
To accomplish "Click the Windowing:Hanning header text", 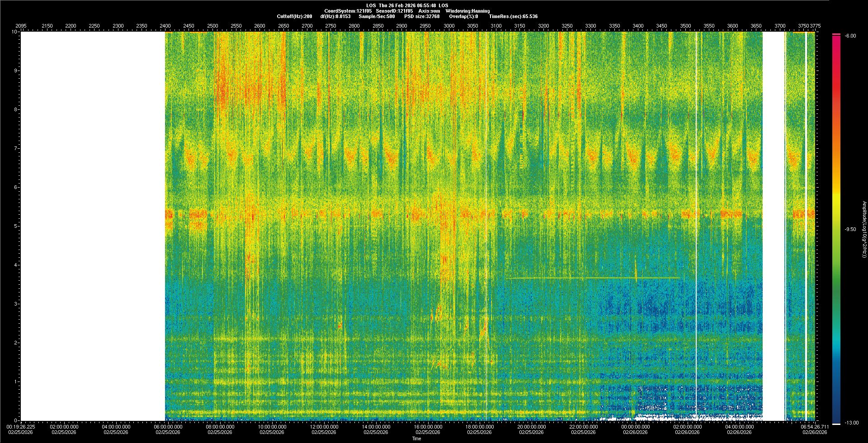I will (x=467, y=11).
